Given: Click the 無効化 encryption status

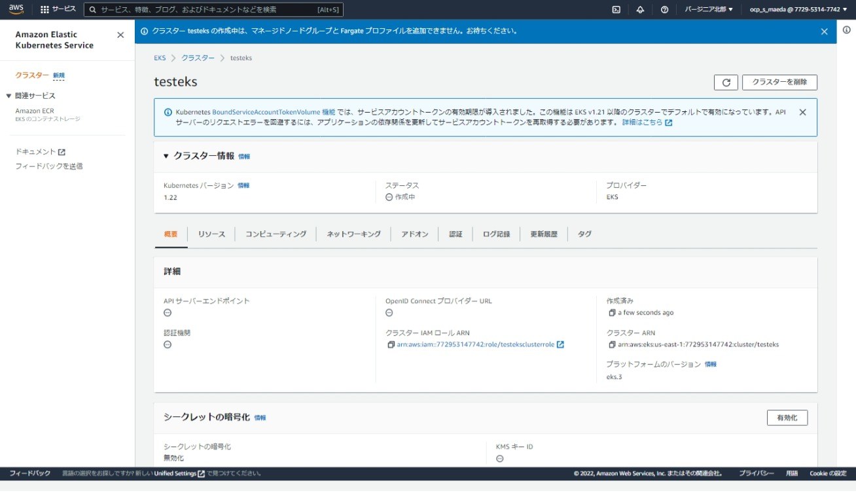Looking at the screenshot, I should coord(173,458).
